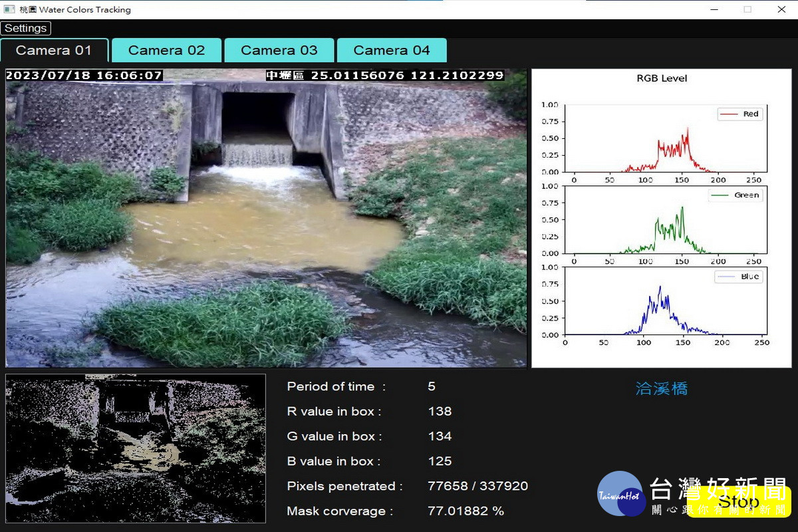Click the Red legend entry
The height and width of the screenshot is (532, 798).
(739, 114)
